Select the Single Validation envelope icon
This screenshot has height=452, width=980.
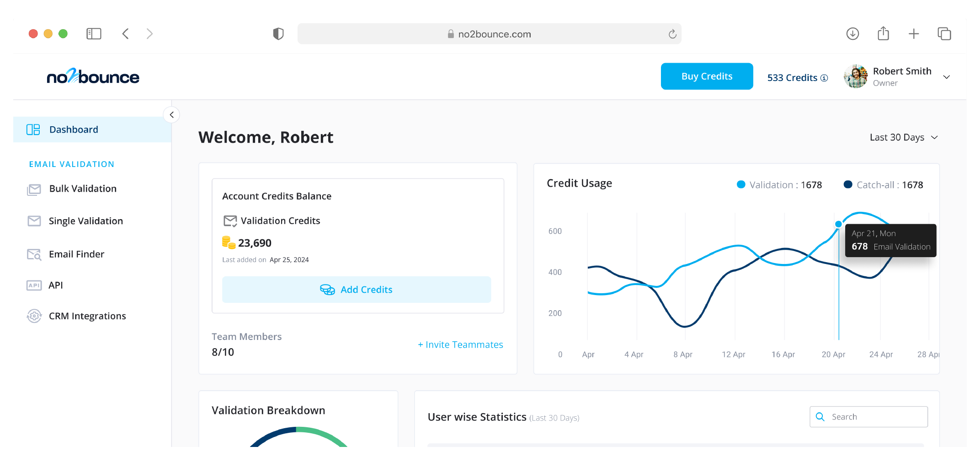pos(34,221)
